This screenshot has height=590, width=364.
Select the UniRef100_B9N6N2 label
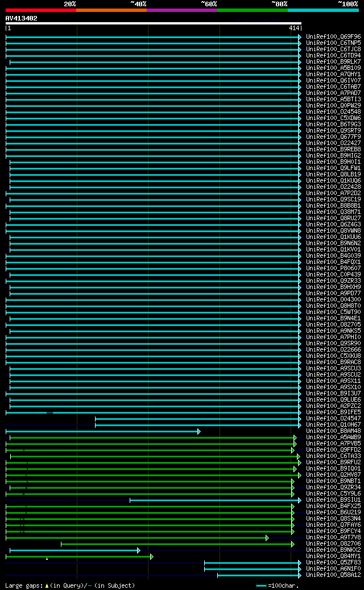click(333, 243)
